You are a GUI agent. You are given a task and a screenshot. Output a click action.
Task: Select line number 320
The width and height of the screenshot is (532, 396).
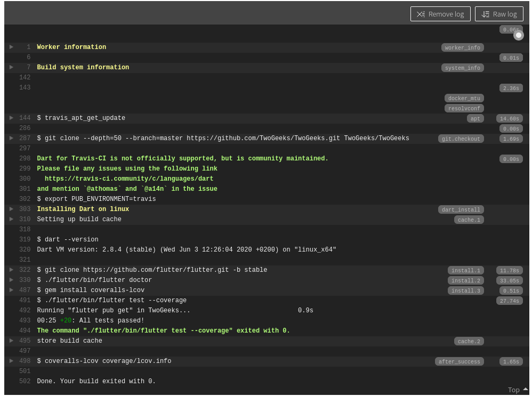(25, 249)
